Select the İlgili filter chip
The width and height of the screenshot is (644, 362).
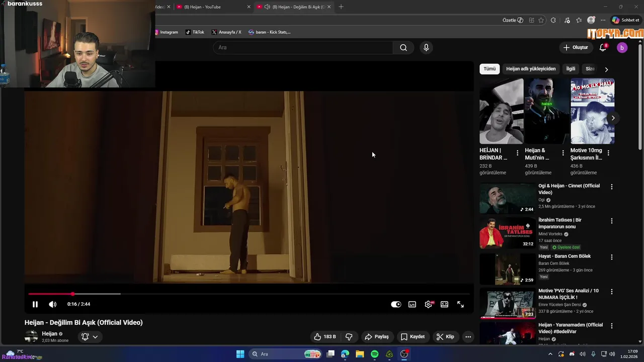click(x=571, y=69)
